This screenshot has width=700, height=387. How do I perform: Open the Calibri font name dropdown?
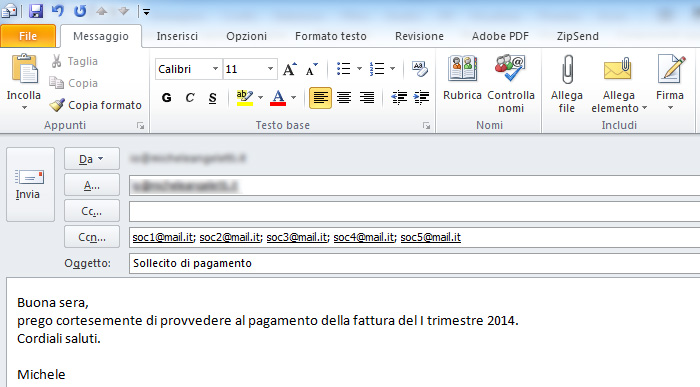pyautogui.click(x=215, y=69)
